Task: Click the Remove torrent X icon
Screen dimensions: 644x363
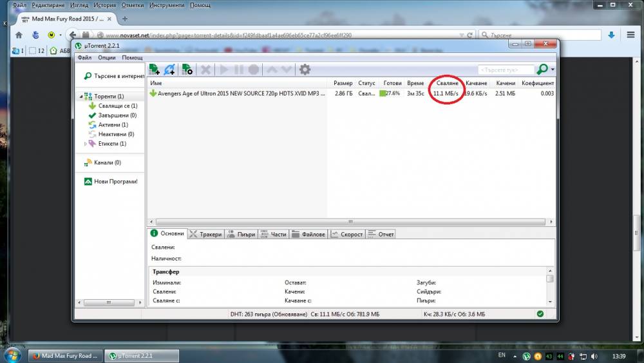Action: 205,70
